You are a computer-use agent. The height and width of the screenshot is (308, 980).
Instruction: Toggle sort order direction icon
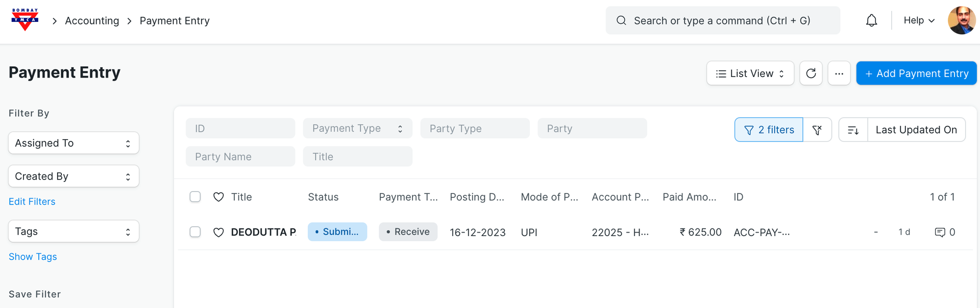tap(853, 130)
